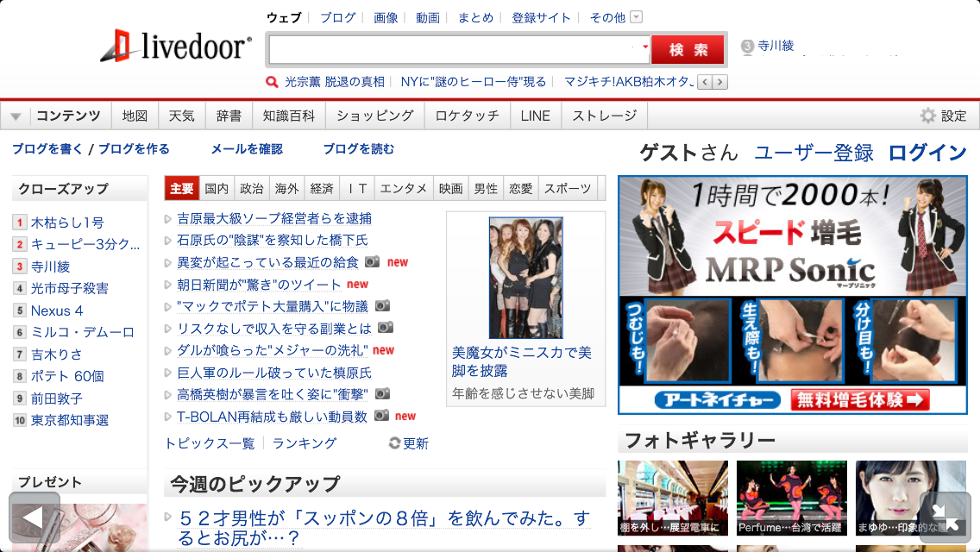The image size is (980, 552).
Task: Click camera icon next to 異変が起こっている最近の給食
Action: coord(373,261)
